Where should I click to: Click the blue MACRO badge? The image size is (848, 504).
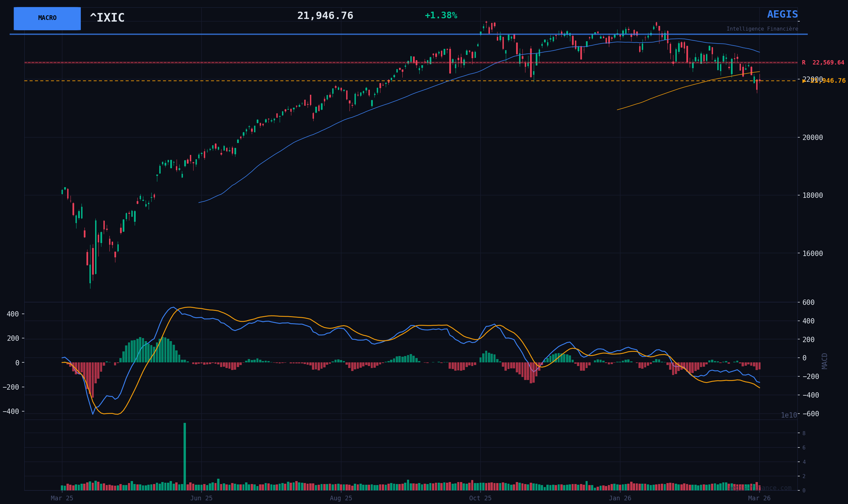(47, 18)
